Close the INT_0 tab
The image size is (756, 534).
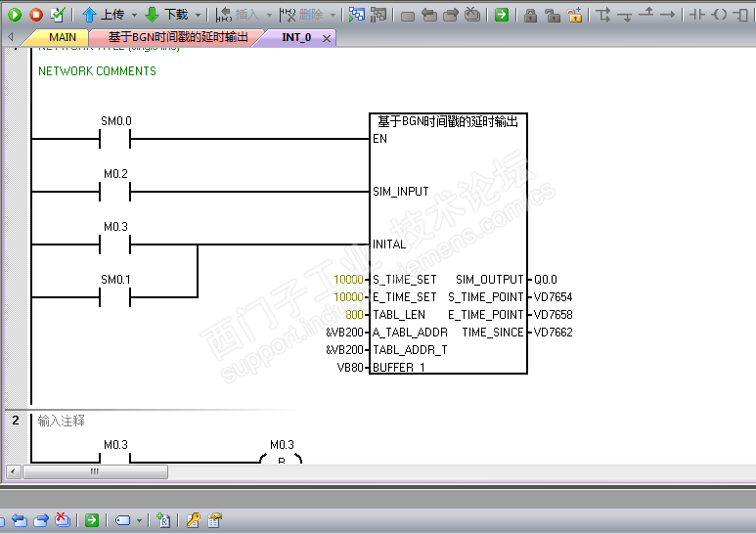[x=327, y=38]
